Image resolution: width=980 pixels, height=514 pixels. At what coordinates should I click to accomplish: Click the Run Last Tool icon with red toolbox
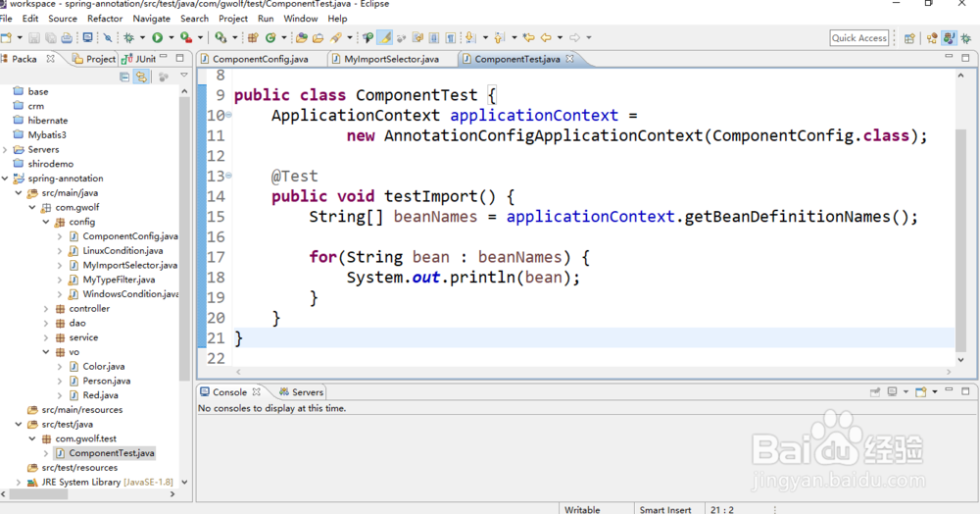pos(186,38)
